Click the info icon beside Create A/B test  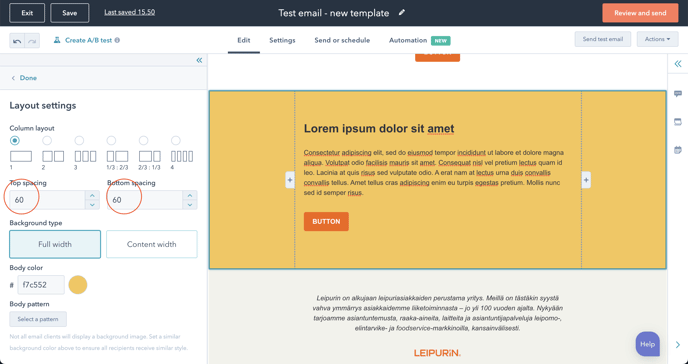[x=117, y=40]
